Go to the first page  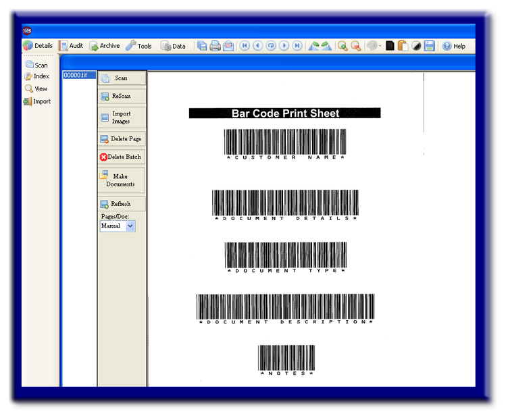click(x=245, y=46)
